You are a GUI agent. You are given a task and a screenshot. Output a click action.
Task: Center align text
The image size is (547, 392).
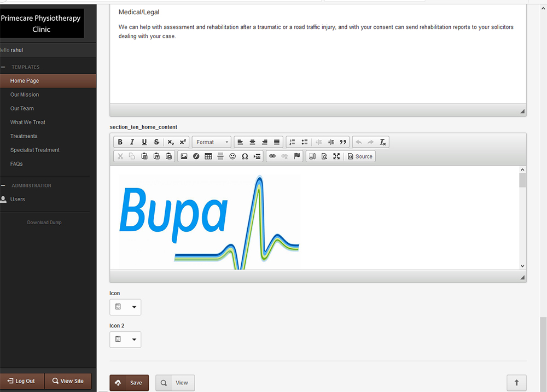[x=253, y=142]
